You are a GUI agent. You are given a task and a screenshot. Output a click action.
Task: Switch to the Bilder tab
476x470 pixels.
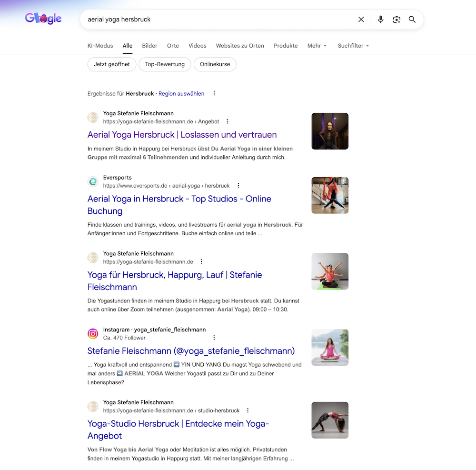149,46
